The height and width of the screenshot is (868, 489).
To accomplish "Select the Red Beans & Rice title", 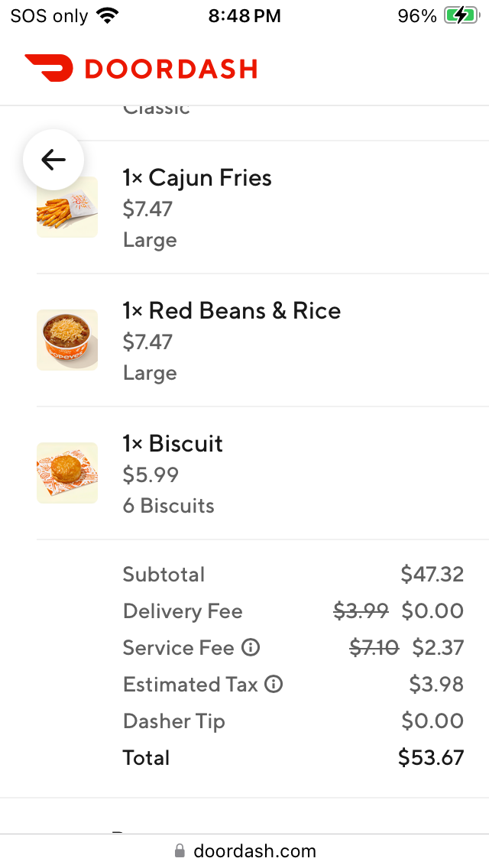I will 232,311.
